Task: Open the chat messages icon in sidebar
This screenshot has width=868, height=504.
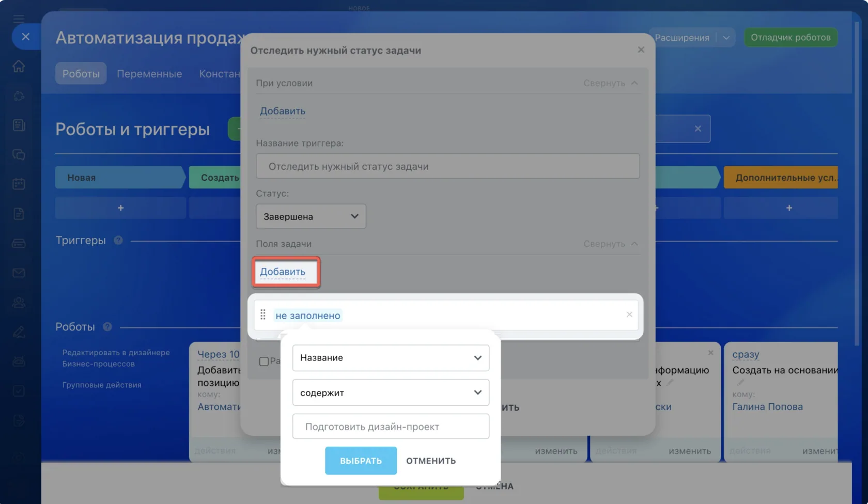Action: 19,154
